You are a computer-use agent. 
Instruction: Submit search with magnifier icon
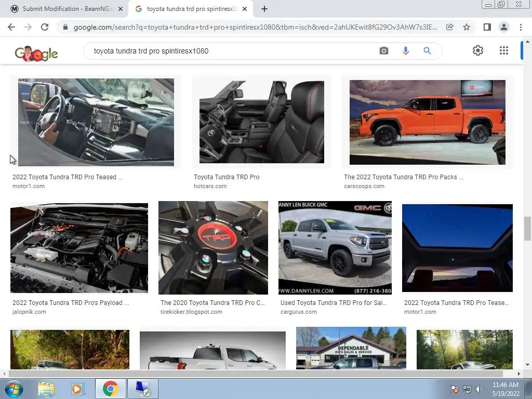coord(427,51)
